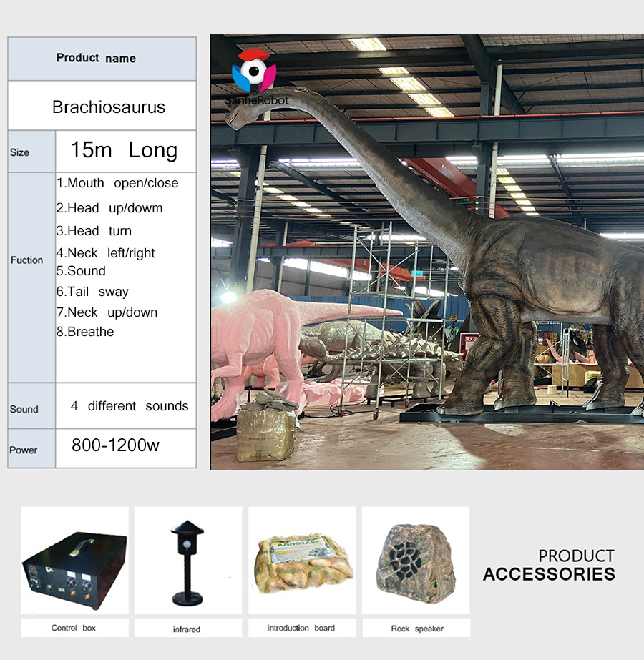The height and width of the screenshot is (660, 644).
Task: Open the introduction board image
Action: [x=301, y=561]
